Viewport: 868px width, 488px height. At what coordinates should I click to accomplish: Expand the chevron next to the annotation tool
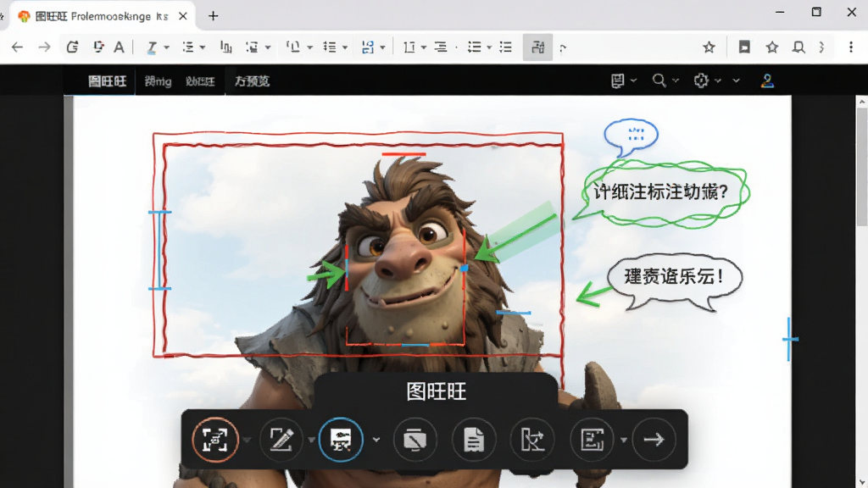[376, 441]
